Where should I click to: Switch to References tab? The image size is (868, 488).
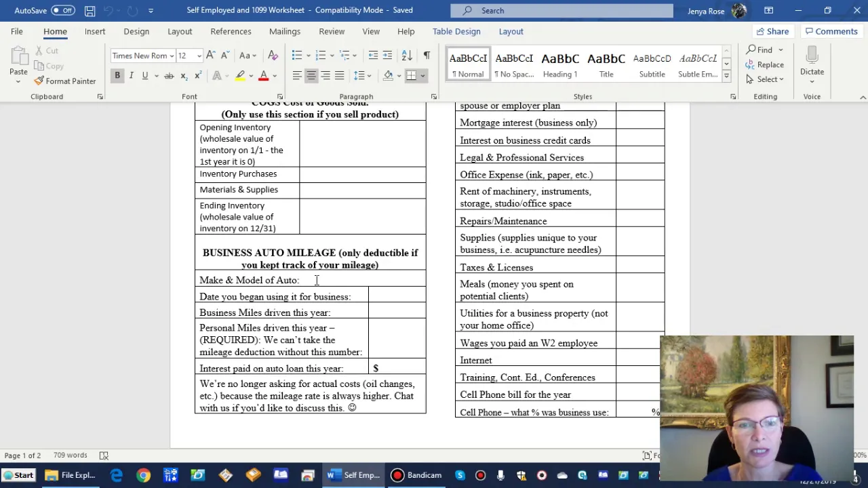231,31
